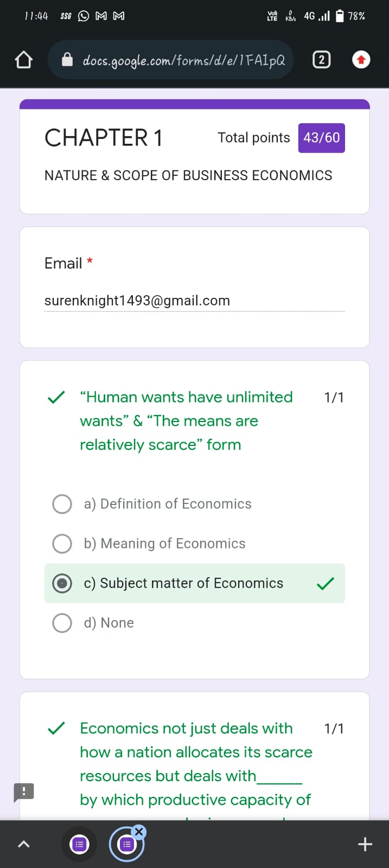Tap the browser home icon
Image resolution: width=389 pixels, height=868 pixels.
[x=23, y=60]
